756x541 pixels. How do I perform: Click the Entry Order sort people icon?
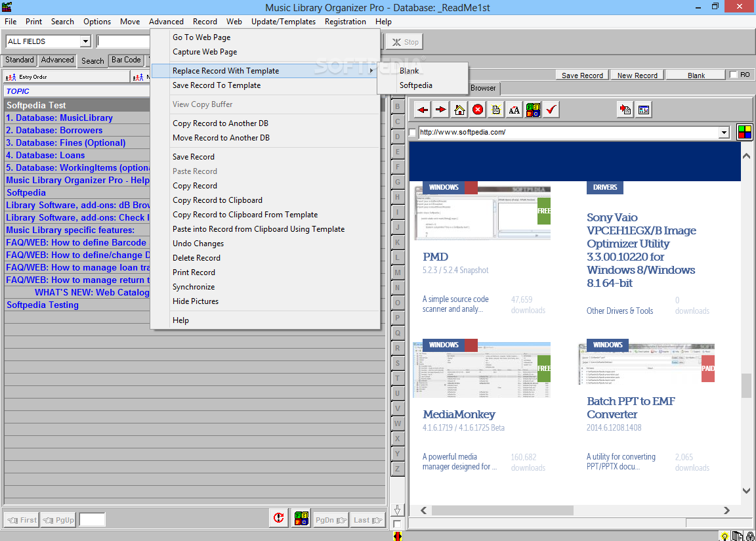[x=10, y=77]
